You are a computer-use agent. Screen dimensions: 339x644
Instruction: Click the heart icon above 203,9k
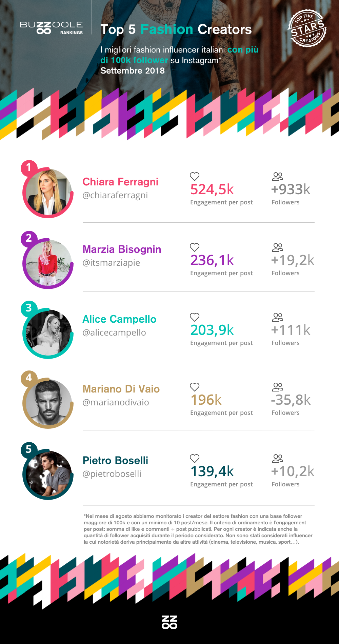point(194,317)
